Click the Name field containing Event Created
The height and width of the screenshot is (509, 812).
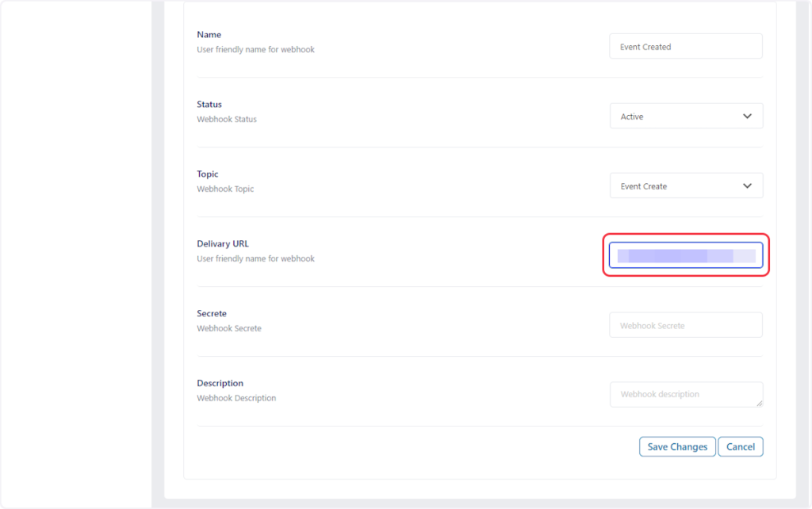tap(685, 47)
